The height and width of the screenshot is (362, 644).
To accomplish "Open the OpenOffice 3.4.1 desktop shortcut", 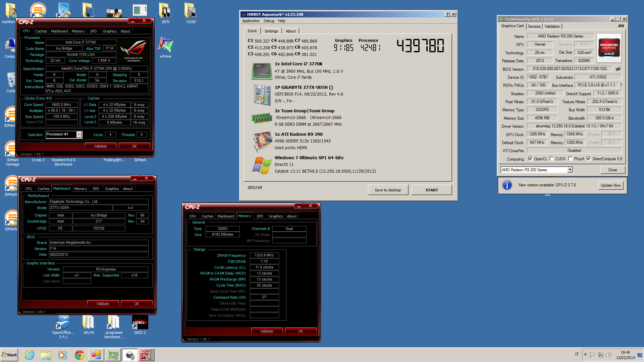I will [x=63, y=327].
